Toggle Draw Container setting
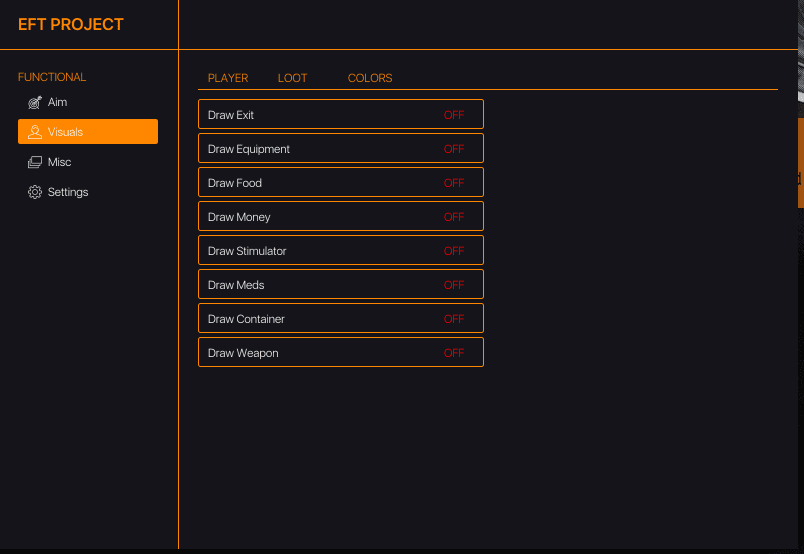The height and width of the screenshot is (554, 804). point(454,319)
